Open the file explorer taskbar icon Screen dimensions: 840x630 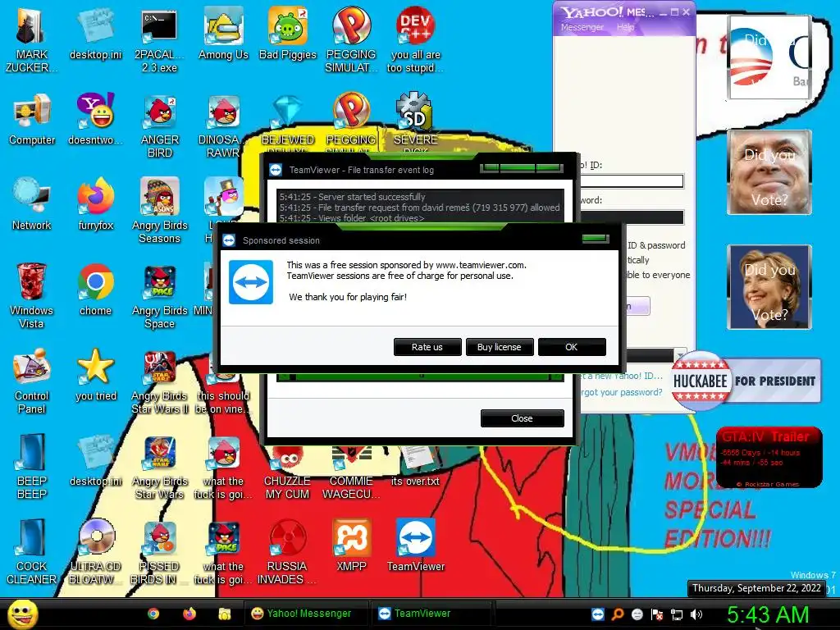click(x=225, y=614)
